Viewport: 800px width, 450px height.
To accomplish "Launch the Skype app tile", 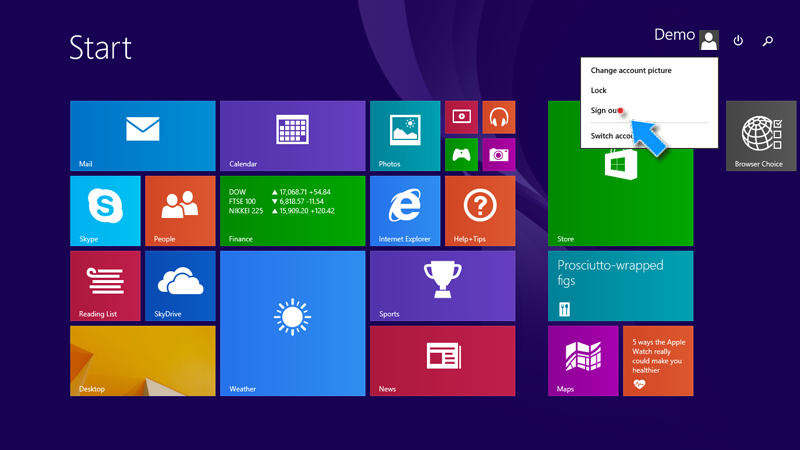I will (105, 210).
